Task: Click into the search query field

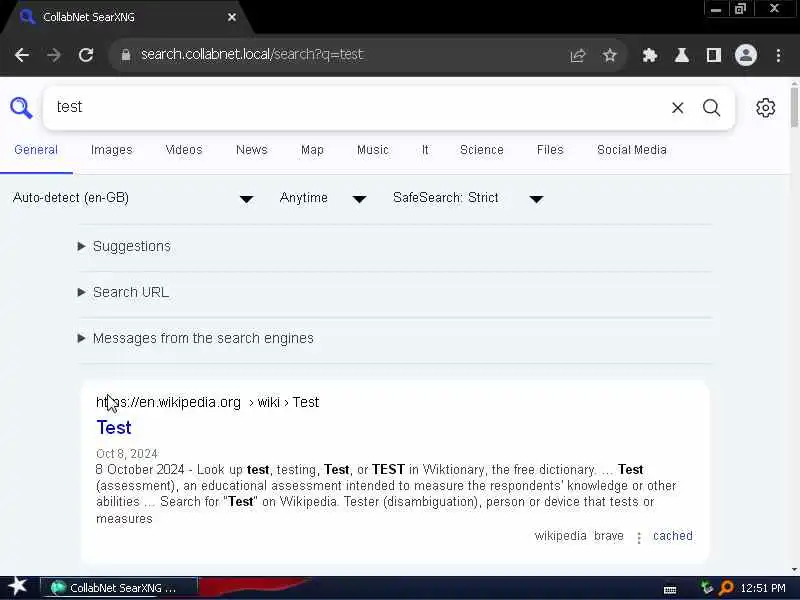Action: click(x=357, y=108)
